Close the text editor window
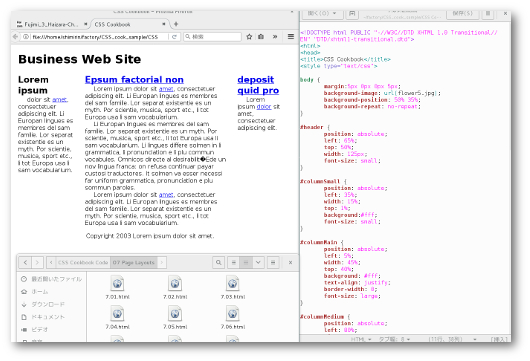Screen dimensions: 530x361 pos(505,14)
